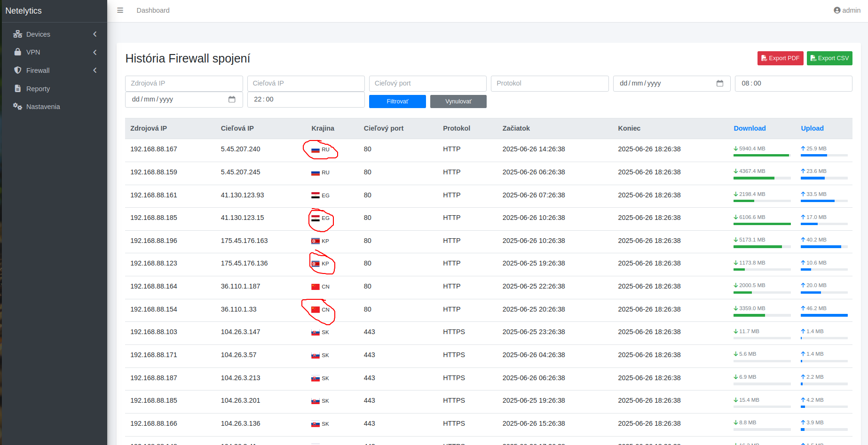Click the 5940.4 MB download progress bar

[x=761, y=155]
